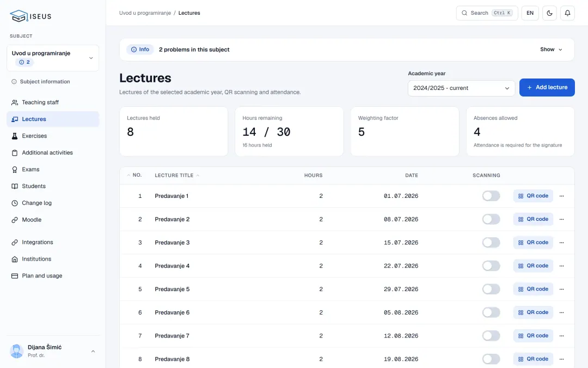The width and height of the screenshot is (588, 368).
Task: Go to Plan and usage
Action: point(53,276)
